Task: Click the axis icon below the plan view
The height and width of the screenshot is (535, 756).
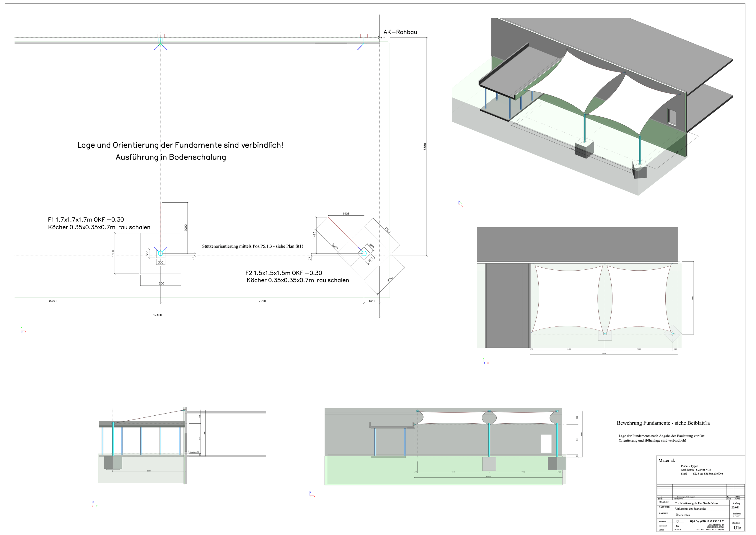Action: click(23, 330)
